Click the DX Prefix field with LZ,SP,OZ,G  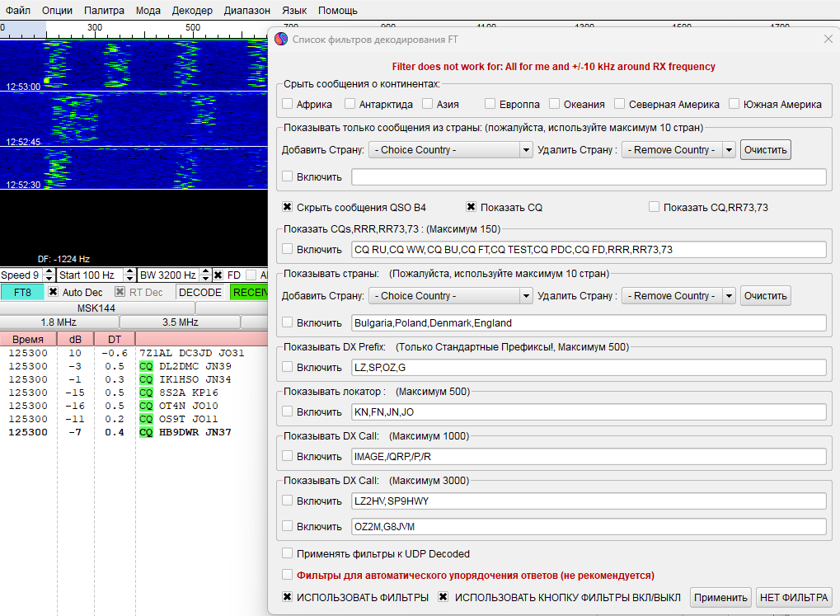point(588,367)
